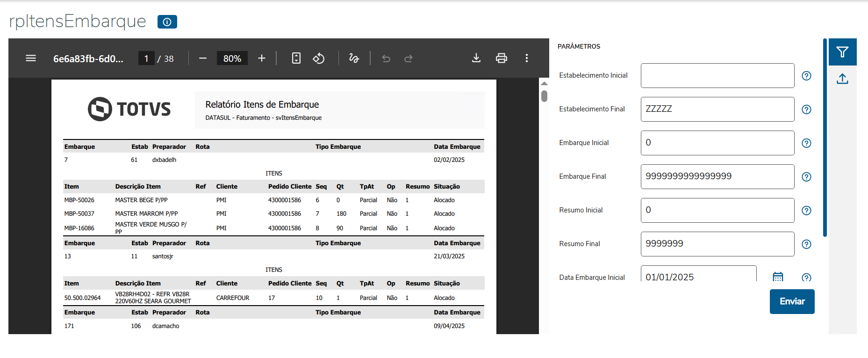Show help for Resumo Final
This screenshot has width=868, height=358.
tap(806, 244)
